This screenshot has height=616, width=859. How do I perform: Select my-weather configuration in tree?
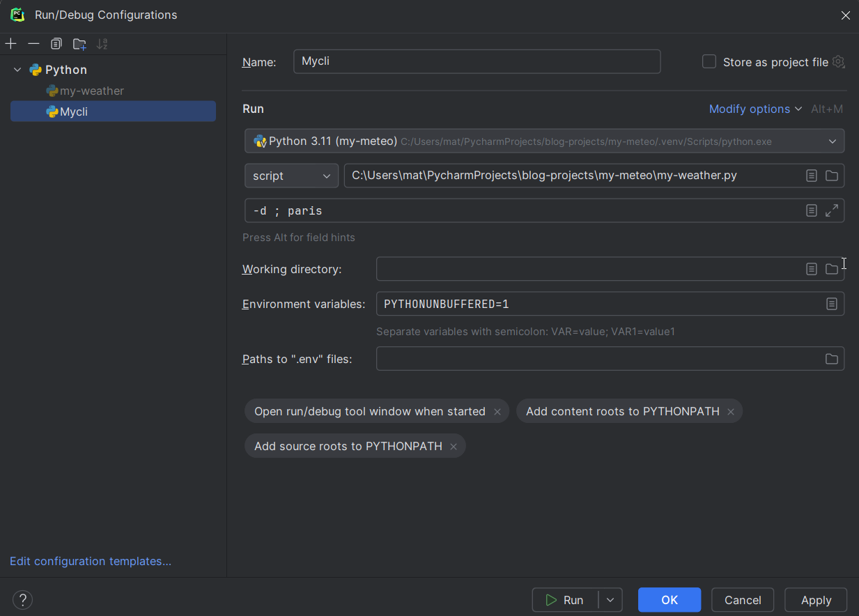tap(91, 91)
